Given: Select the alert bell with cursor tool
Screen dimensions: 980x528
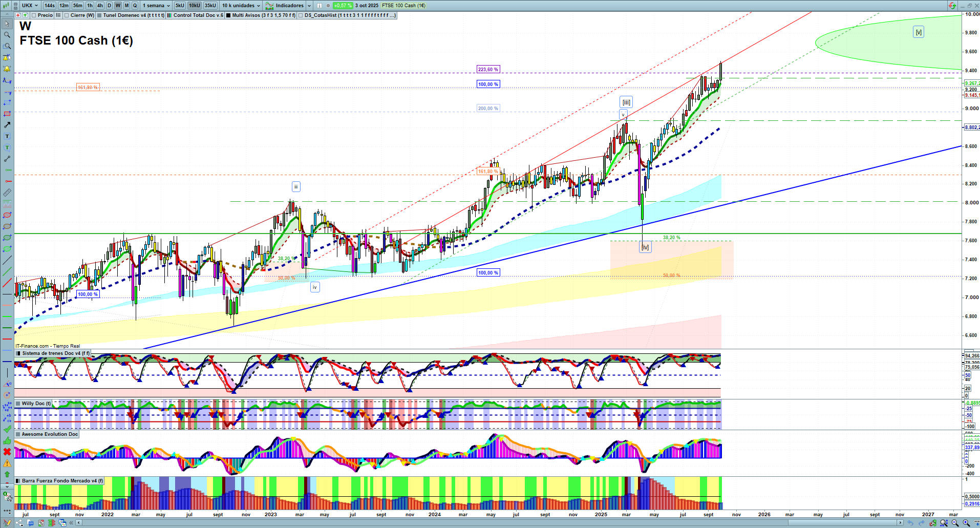Looking at the screenshot, I should click(7, 57).
